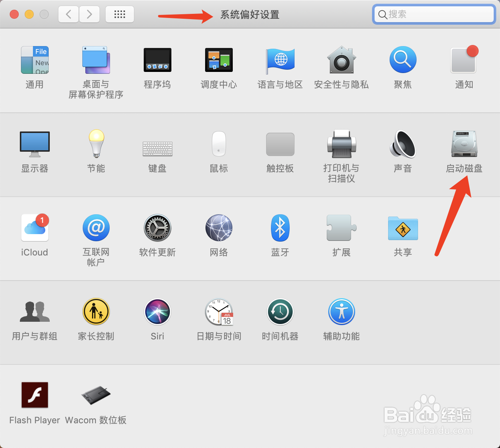
Task: Open 蓝牙 (Bluetooth) settings
Action: click(x=280, y=227)
